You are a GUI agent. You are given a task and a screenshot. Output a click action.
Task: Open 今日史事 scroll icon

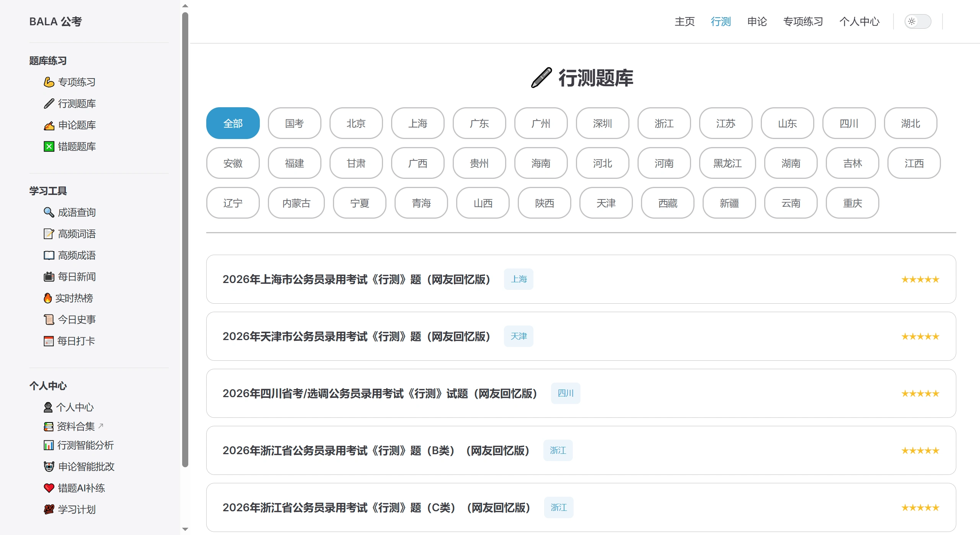(49, 319)
